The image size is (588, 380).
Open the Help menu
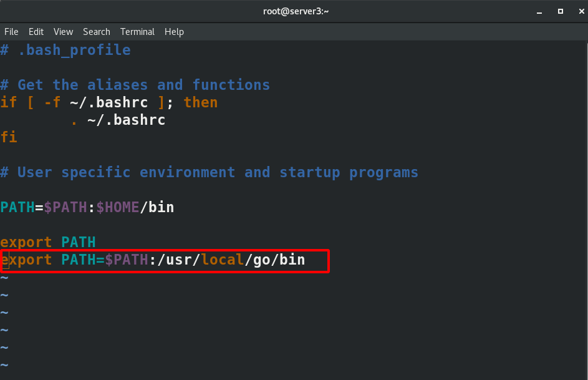click(x=174, y=32)
